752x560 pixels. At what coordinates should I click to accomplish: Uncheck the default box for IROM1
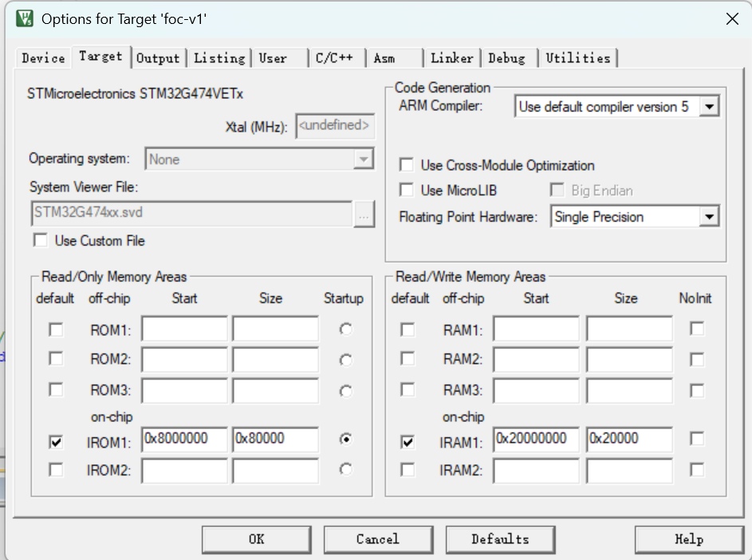click(x=56, y=441)
